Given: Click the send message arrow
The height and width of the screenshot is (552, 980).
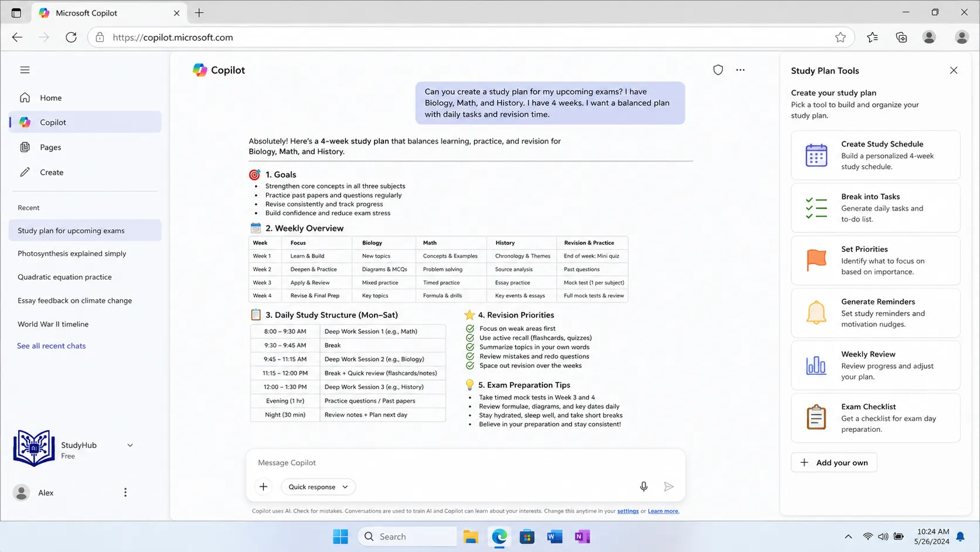Looking at the screenshot, I should point(669,486).
